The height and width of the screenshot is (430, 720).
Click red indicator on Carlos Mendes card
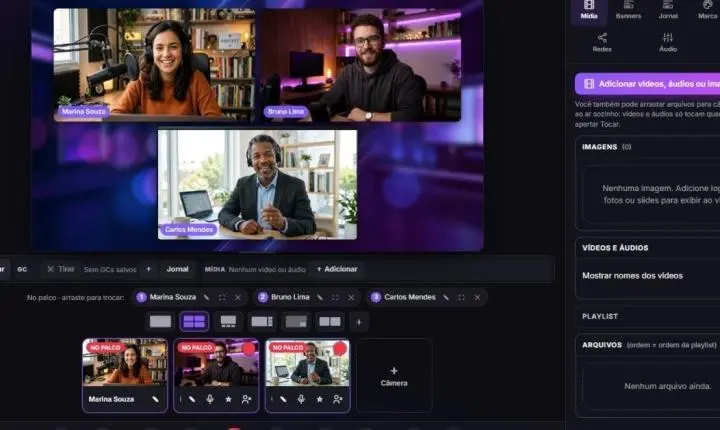(340, 349)
